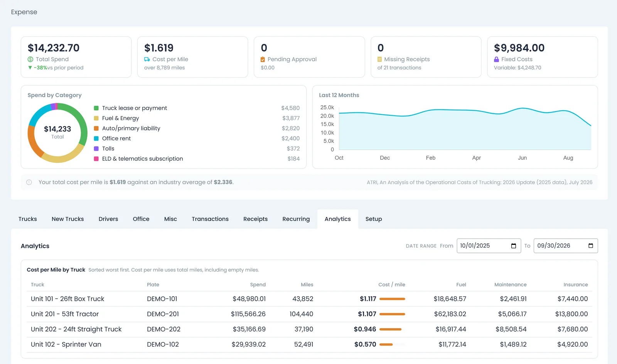
Task: Click the plate value DEMO-201
Action: pos(163,314)
